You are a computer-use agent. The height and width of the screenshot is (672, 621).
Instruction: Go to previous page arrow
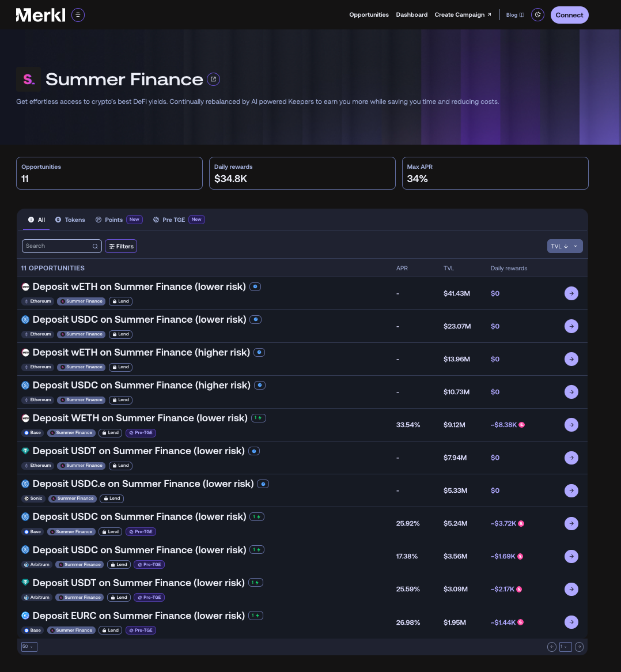552,647
